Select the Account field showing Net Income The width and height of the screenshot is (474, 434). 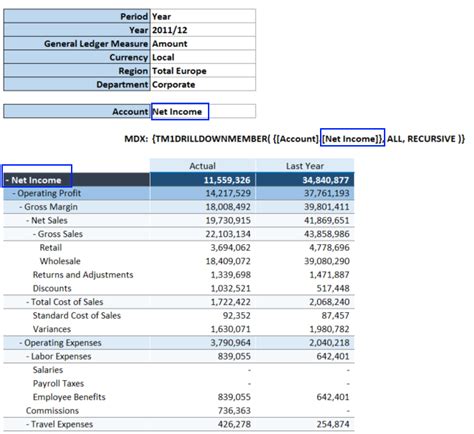[x=203, y=111]
